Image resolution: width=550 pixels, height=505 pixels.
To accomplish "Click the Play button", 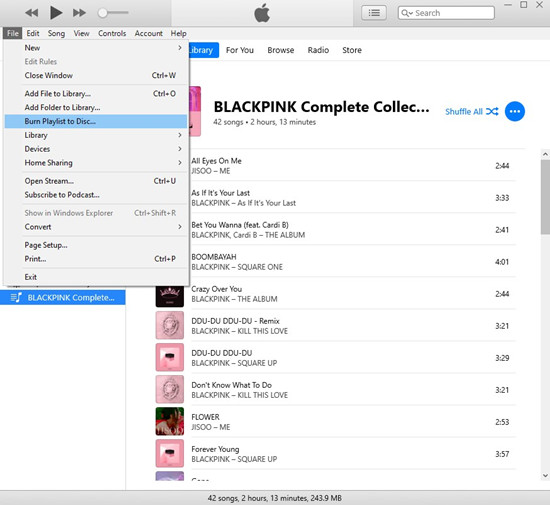I will (55, 13).
